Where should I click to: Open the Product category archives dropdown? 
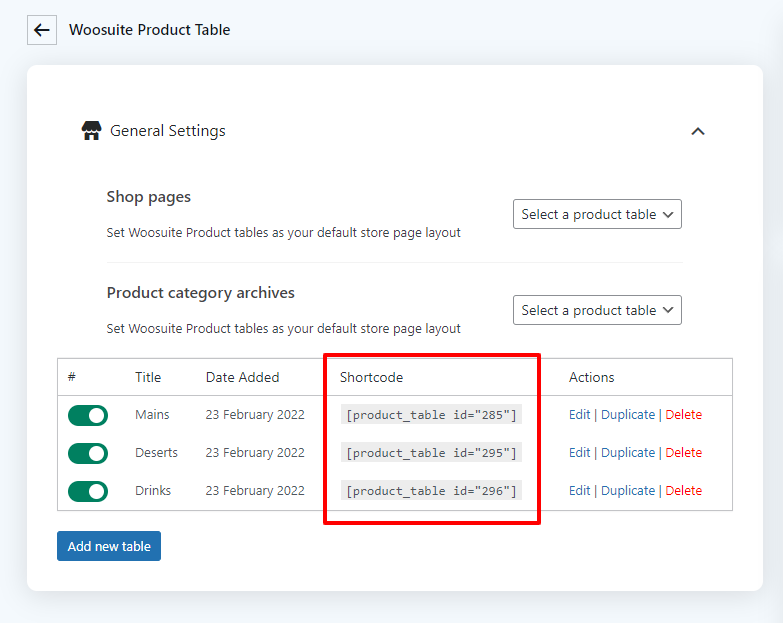click(x=597, y=310)
